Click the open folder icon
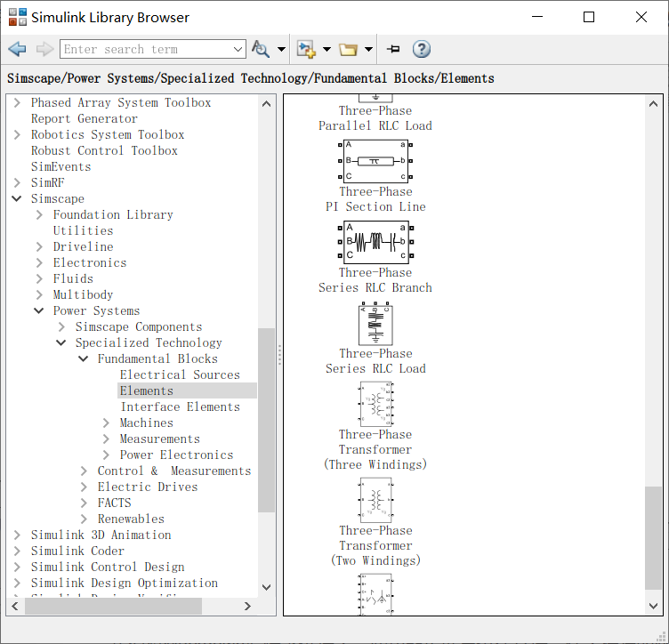The image size is (669, 644). point(348,50)
